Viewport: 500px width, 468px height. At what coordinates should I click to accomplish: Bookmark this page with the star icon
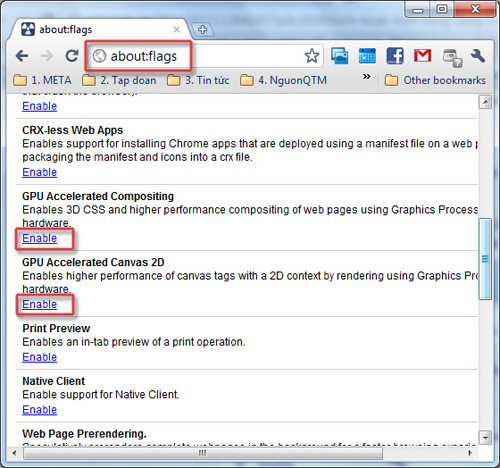tap(312, 56)
